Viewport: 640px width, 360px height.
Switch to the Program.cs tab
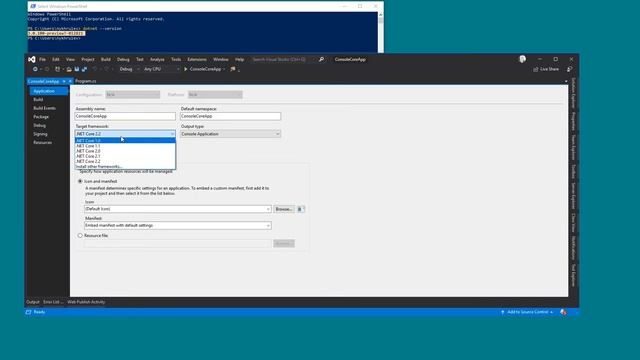coord(86,81)
